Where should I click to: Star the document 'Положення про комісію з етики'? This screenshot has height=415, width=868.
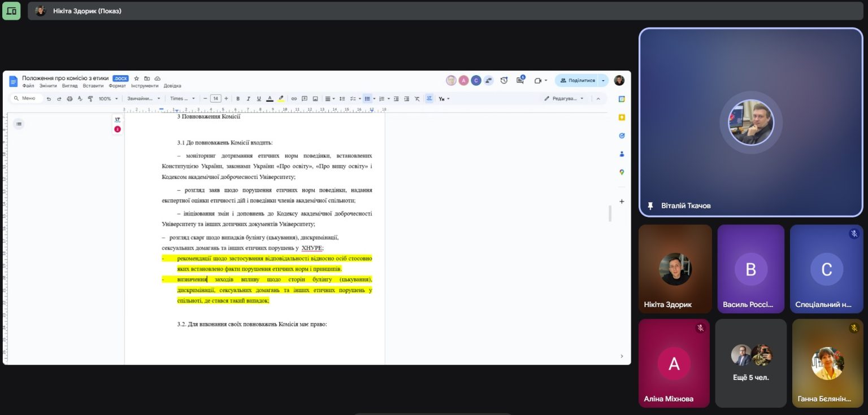pyautogui.click(x=137, y=78)
